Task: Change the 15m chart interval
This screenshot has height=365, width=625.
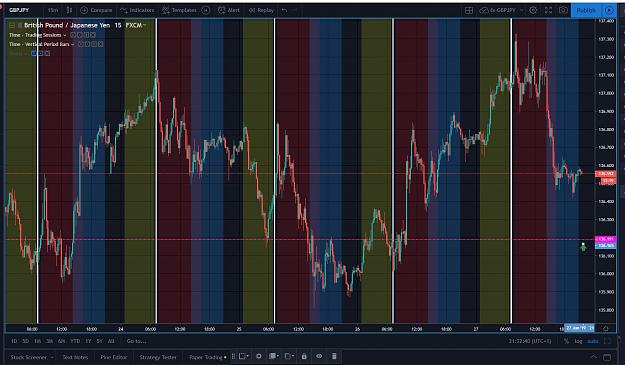Action: tap(53, 10)
